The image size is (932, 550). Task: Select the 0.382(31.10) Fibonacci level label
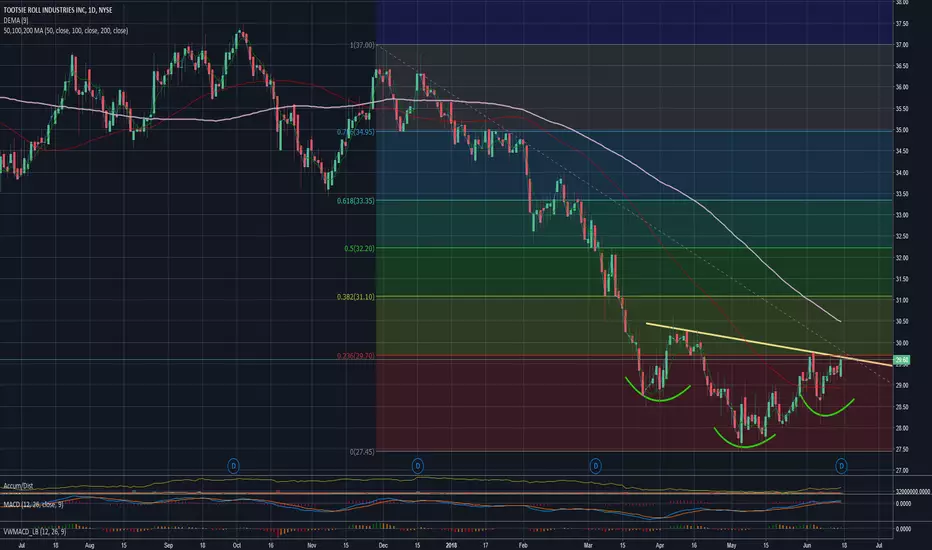(356, 297)
